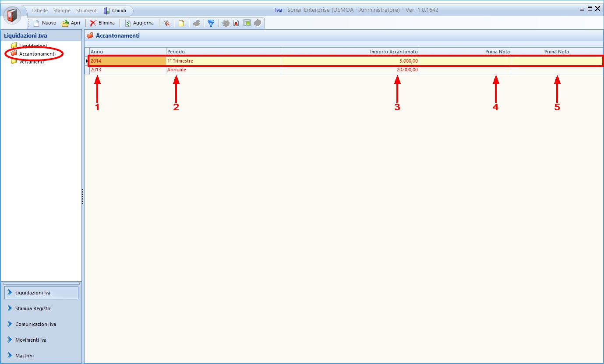Viewport: 604px width, 364px height.
Task: Click the red down-arrow export icon
Action: tap(236, 23)
